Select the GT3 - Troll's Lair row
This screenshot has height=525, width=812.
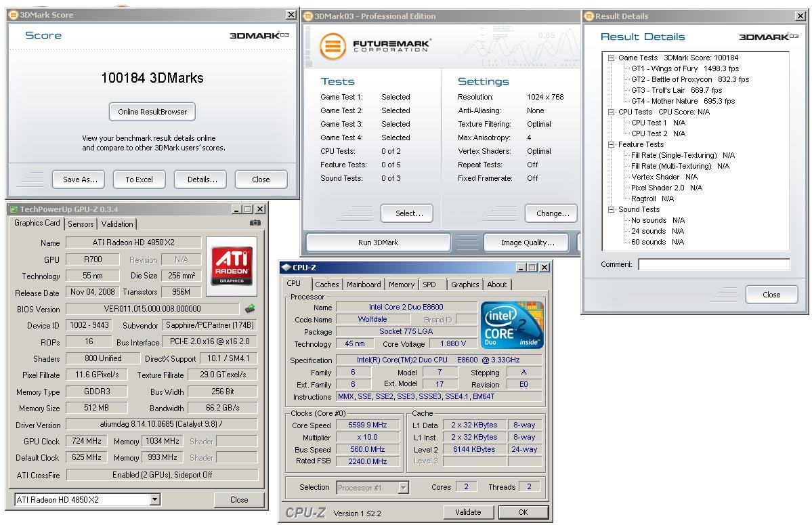coord(676,91)
